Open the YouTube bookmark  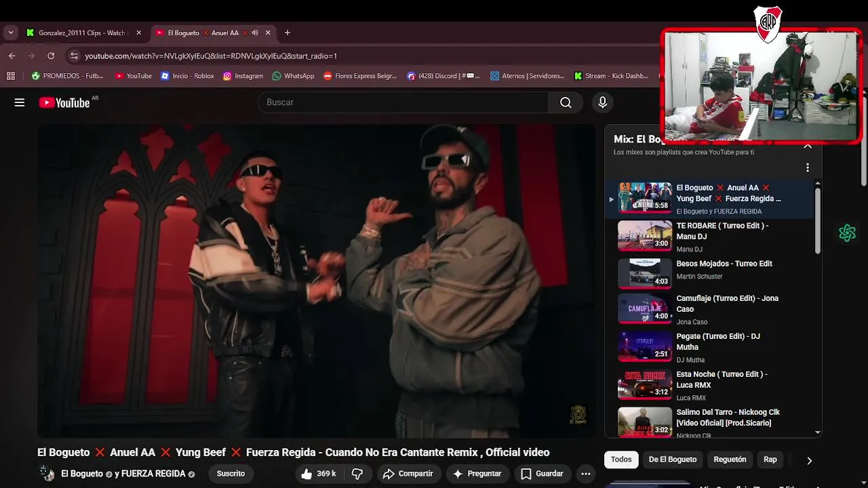point(134,76)
